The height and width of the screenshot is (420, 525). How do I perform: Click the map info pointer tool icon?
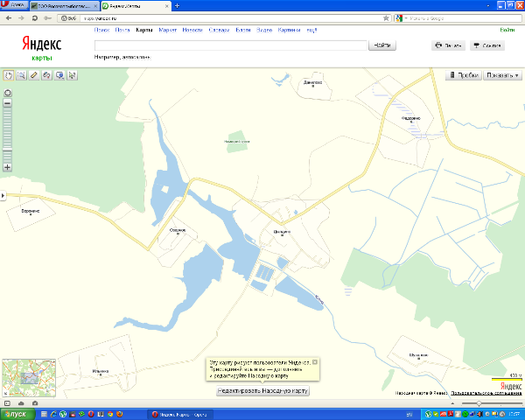pos(59,75)
